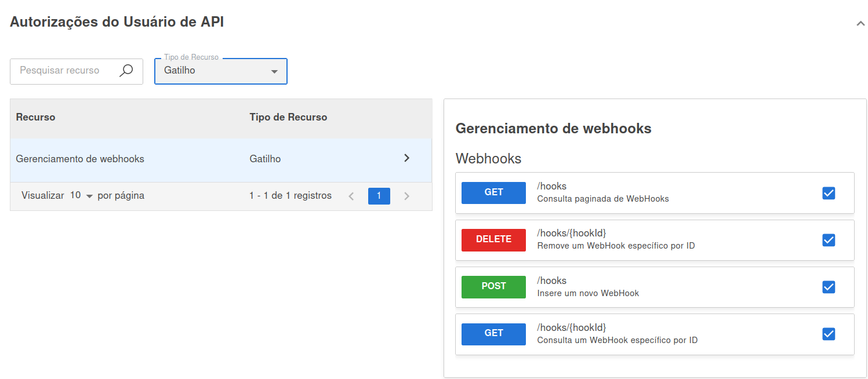
Task: Click the Tipo de Recurso column header
Action: [288, 117]
